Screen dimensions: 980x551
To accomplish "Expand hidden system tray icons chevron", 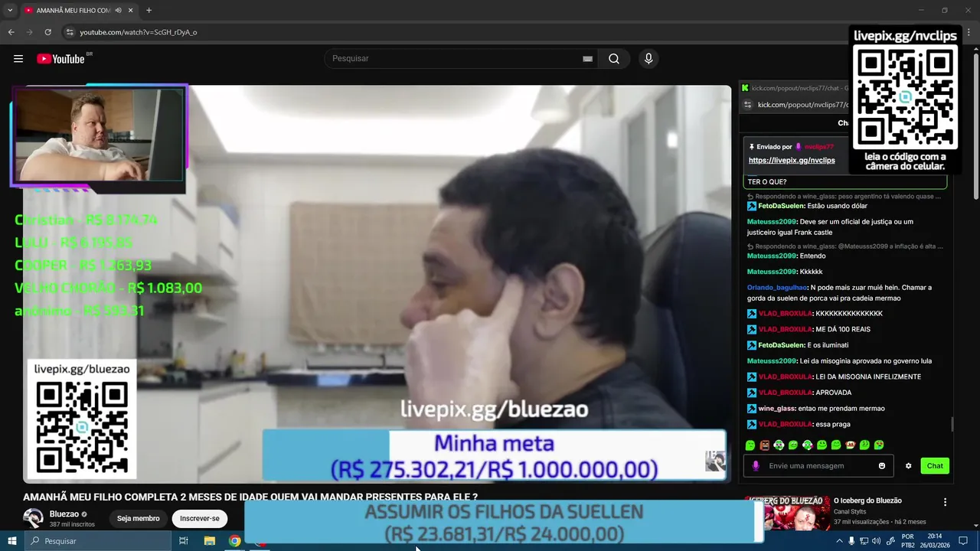I will tap(840, 541).
